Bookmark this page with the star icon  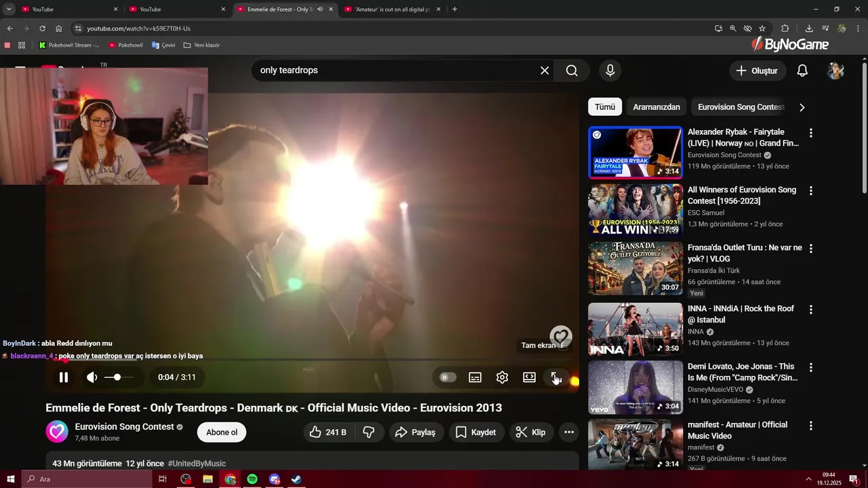762,28
